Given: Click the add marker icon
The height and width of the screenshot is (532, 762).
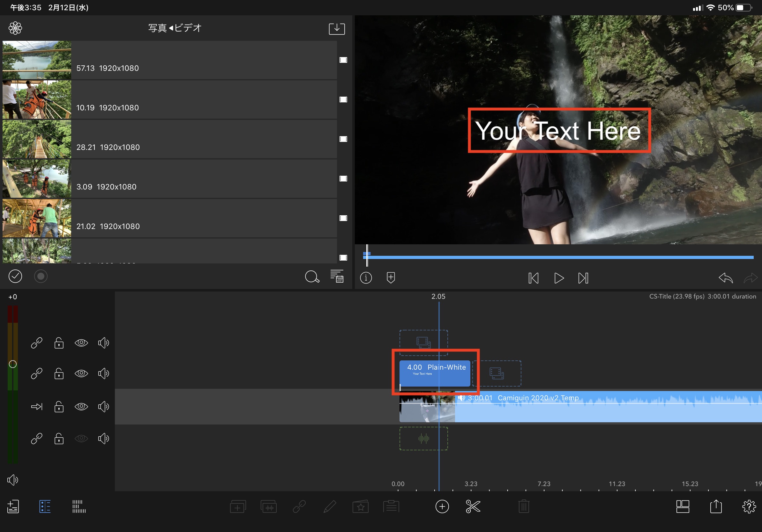Looking at the screenshot, I should [x=391, y=277].
